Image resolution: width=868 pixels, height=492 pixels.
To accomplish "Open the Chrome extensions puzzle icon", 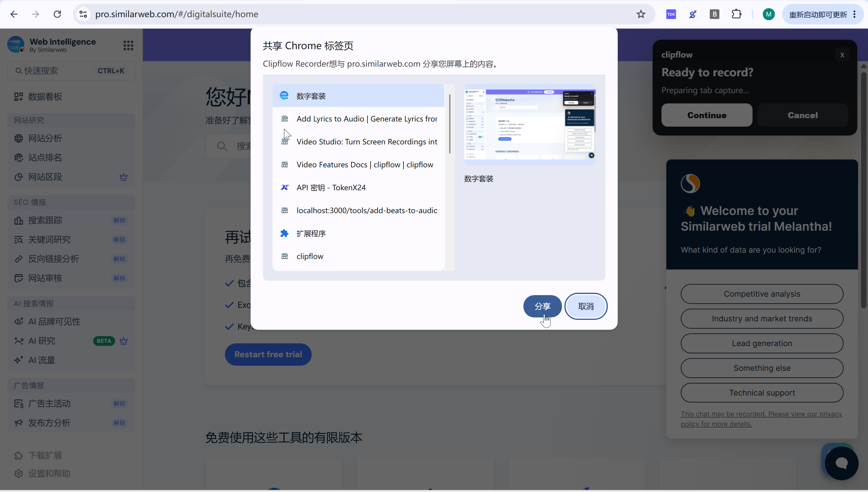I will coord(737,14).
